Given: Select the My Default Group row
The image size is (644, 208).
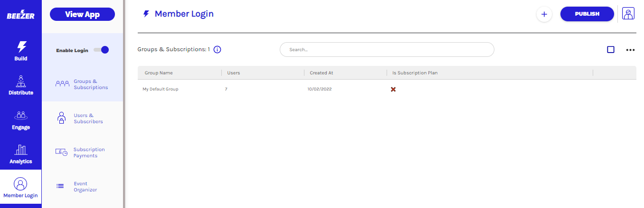Looking at the screenshot, I should [387, 89].
